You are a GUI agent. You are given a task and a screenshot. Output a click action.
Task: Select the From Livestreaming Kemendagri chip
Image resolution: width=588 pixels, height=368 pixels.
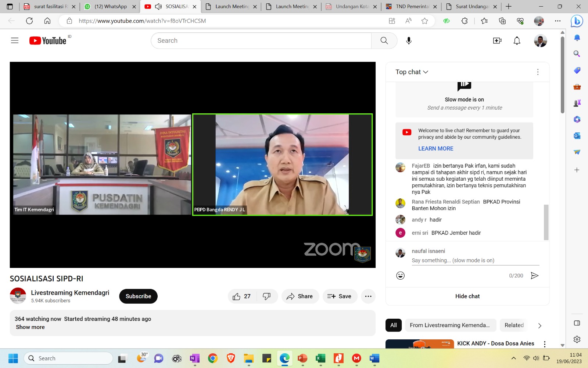450,325
